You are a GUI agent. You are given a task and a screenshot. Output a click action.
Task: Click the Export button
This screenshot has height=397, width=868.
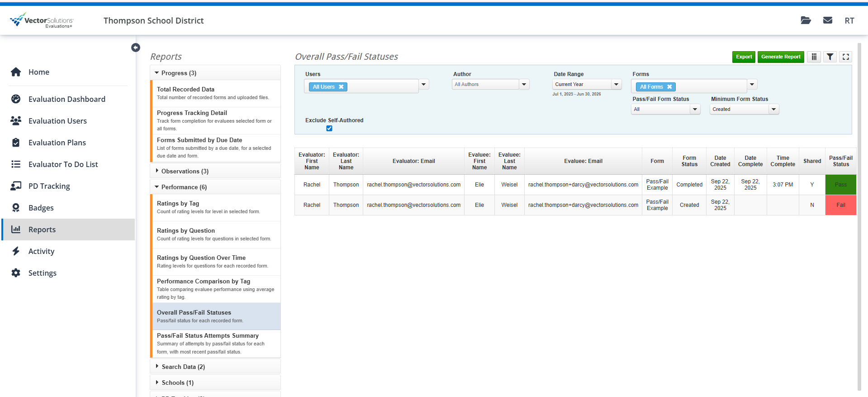744,57
